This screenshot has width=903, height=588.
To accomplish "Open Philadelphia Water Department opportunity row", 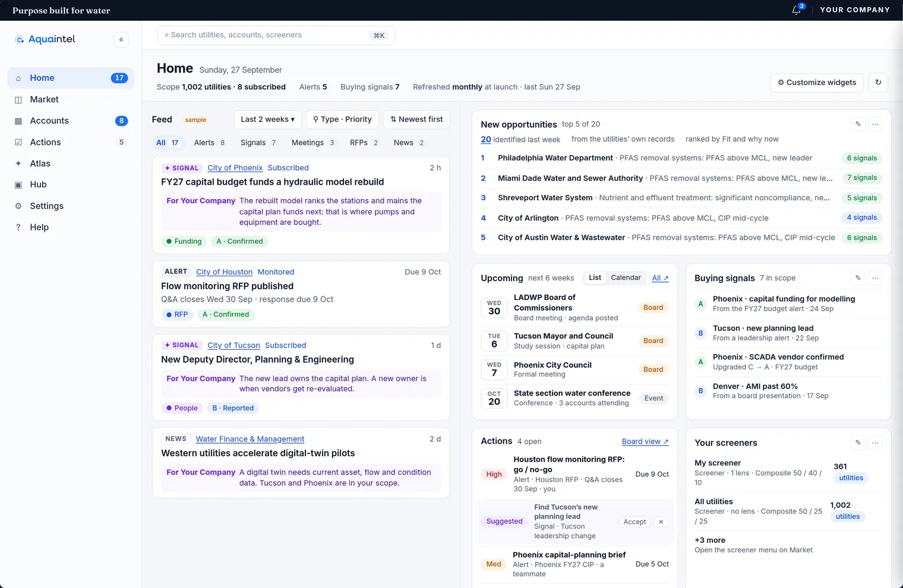I will click(x=681, y=158).
